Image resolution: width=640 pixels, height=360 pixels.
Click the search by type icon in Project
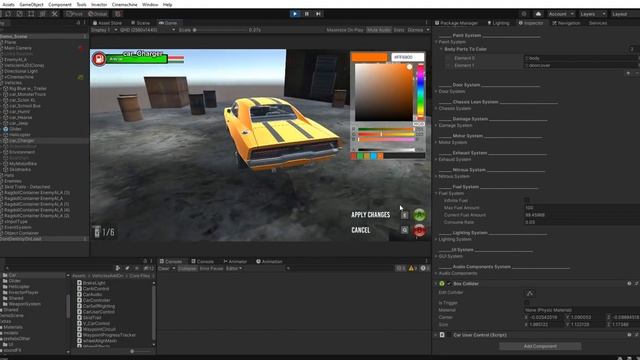(118, 268)
